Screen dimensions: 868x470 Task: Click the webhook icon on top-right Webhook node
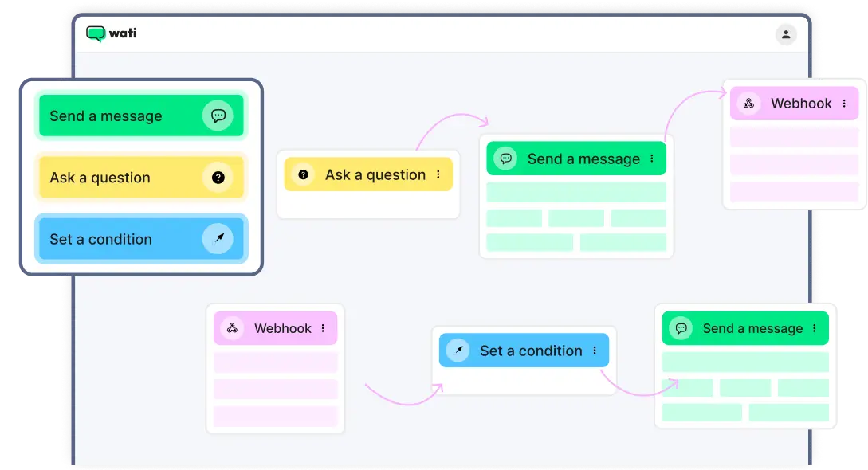coord(748,104)
